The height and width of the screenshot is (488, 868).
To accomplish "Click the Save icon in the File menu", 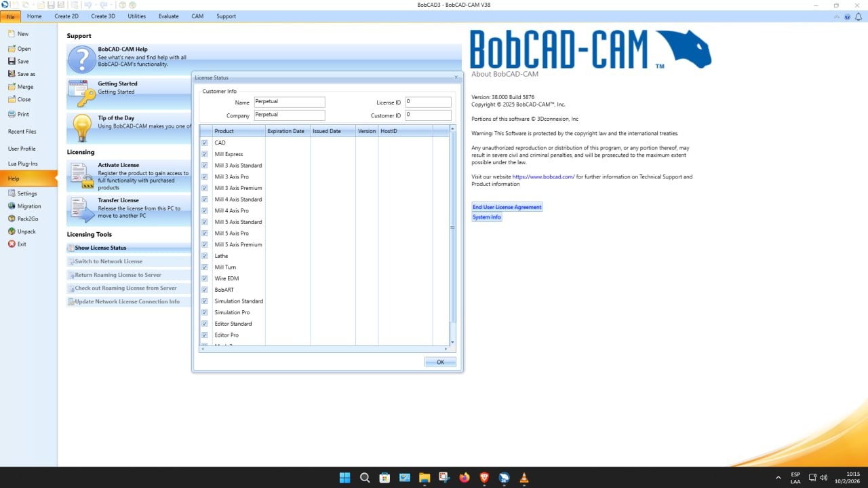I will pos(12,61).
